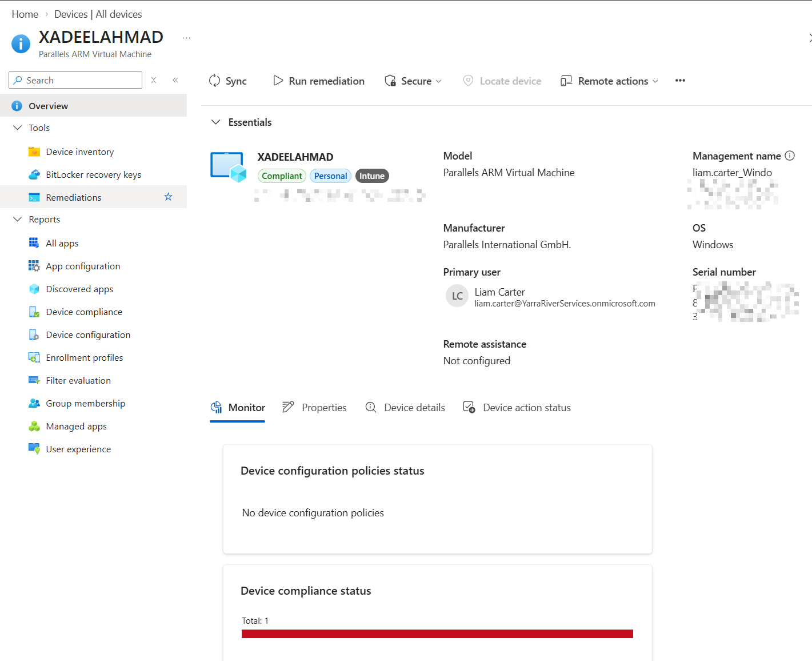The height and width of the screenshot is (661, 812).
Task: Open the toolbar more actions ellipsis
Action: 680,81
